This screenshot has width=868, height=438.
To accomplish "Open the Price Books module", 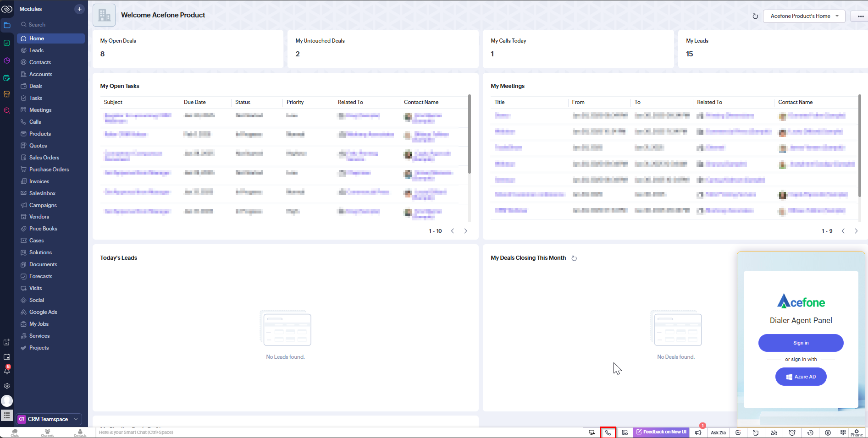I will [x=51, y=229].
